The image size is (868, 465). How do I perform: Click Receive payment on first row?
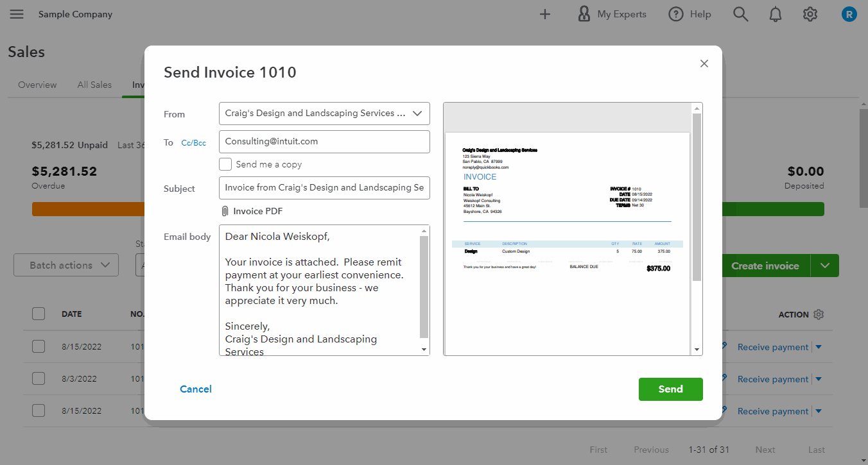(x=773, y=347)
